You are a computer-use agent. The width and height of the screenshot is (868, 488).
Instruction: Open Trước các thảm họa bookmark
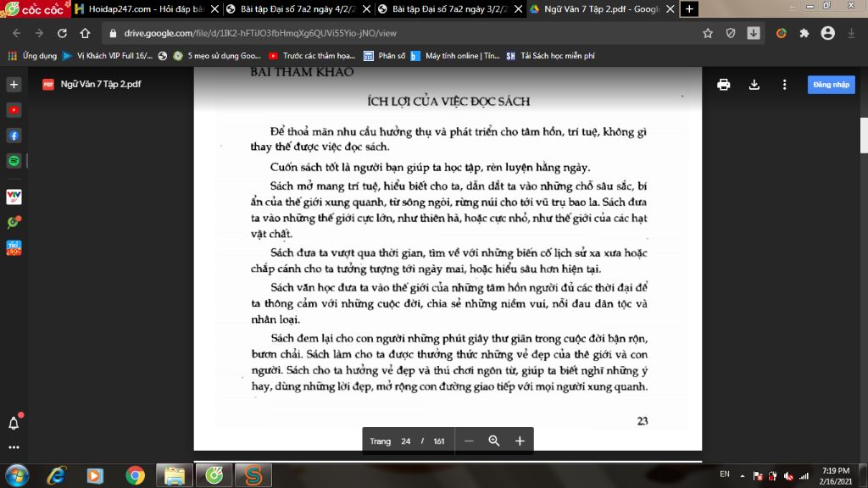312,56
